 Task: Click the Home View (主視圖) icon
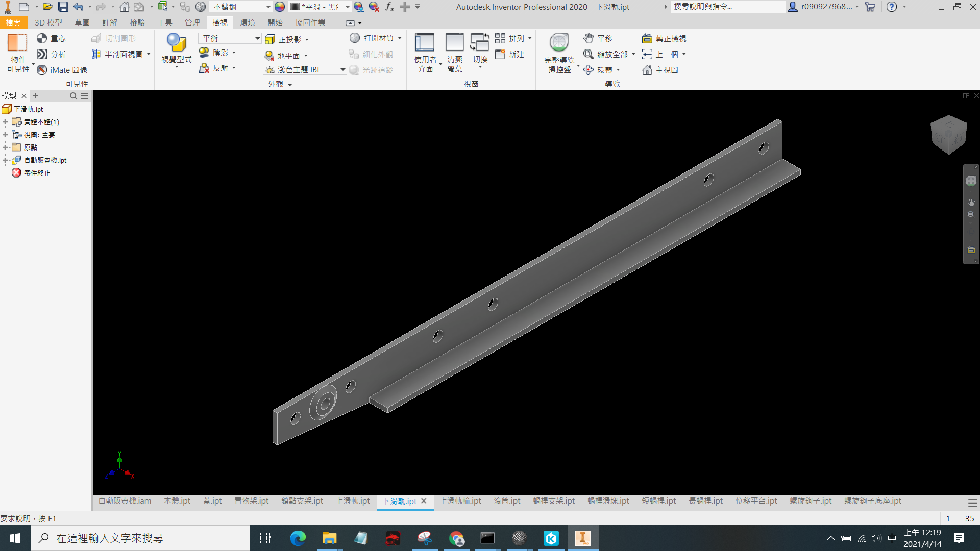tap(647, 70)
